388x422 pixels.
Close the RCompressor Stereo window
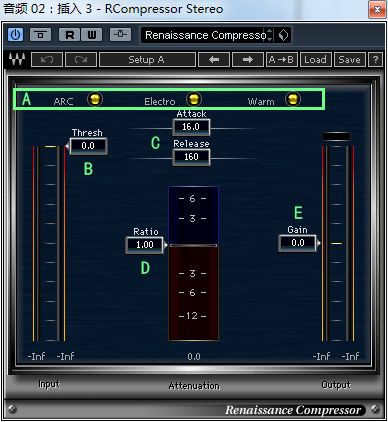[377, 10]
